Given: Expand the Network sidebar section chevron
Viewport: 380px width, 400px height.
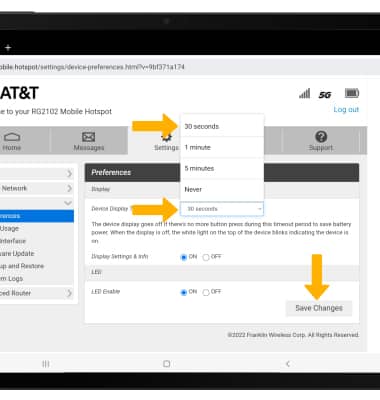Looking at the screenshot, I should [69, 188].
